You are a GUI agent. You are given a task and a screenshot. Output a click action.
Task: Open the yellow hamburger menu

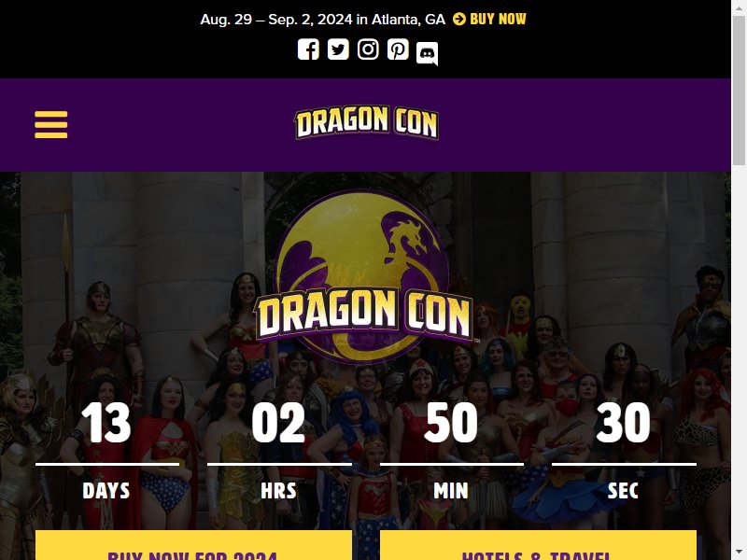51,125
